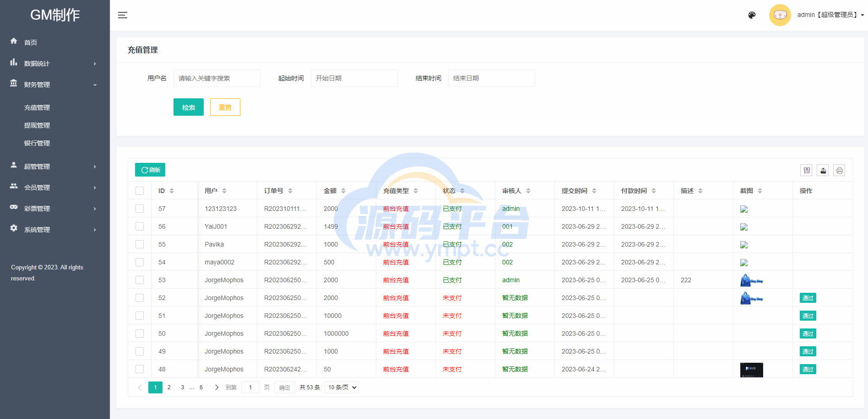The height and width of the screenshot is (419, 868).
Task: Sort by 金额 column arrows
Action: point(343,191)
